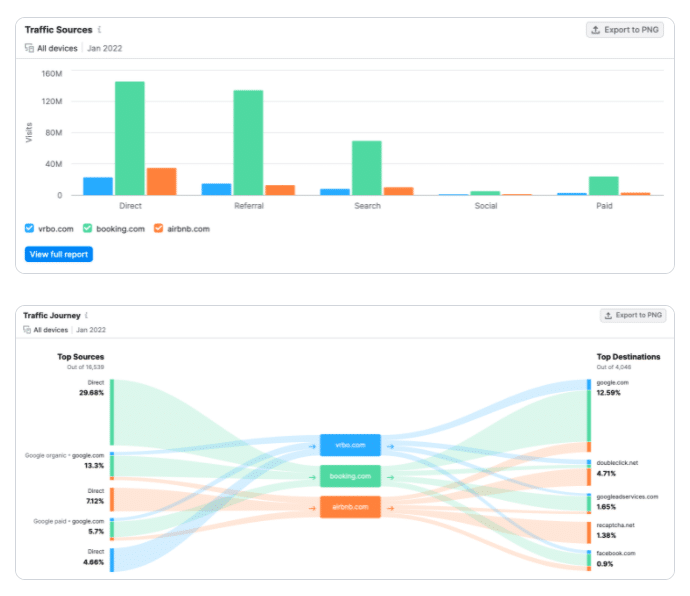This screenshot has width=690, height=596.
Task: Click the blue vrbo.com Referral bar
Action: click(216, 189)
